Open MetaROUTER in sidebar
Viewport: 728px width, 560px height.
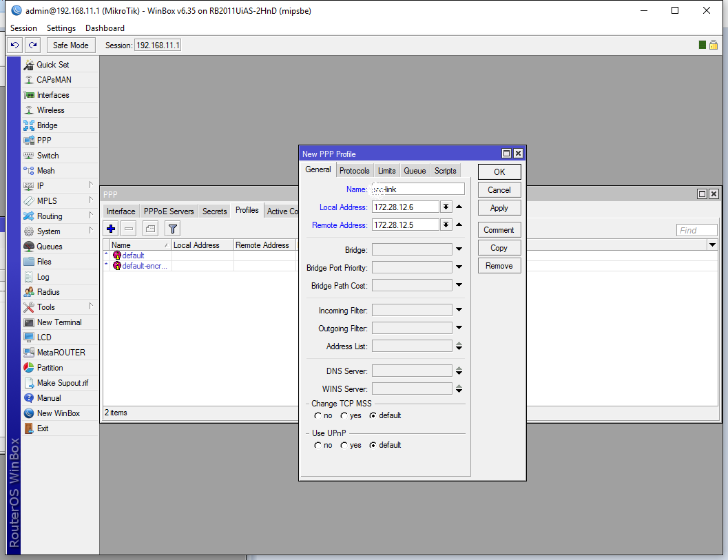[x=60, y=353]
